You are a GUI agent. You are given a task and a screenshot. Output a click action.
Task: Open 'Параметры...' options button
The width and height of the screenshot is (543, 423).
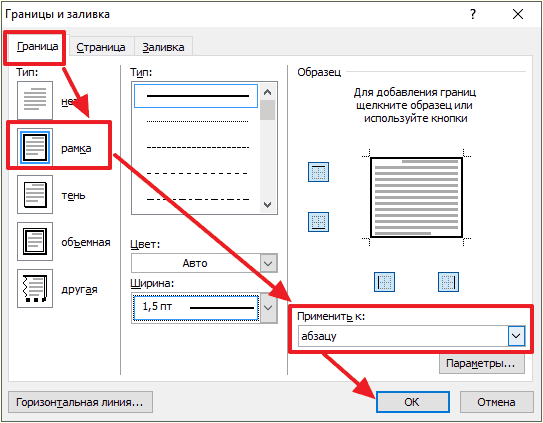(482, 363)
